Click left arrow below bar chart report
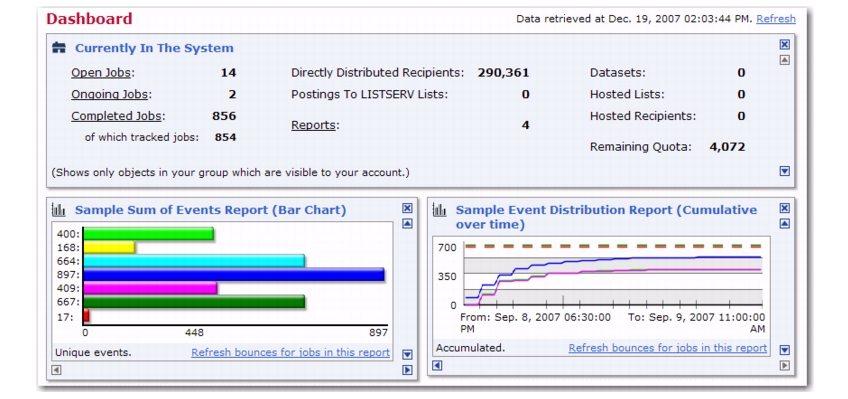The width and height of the screenshot is (848, 399). click(x=56, y=370)
